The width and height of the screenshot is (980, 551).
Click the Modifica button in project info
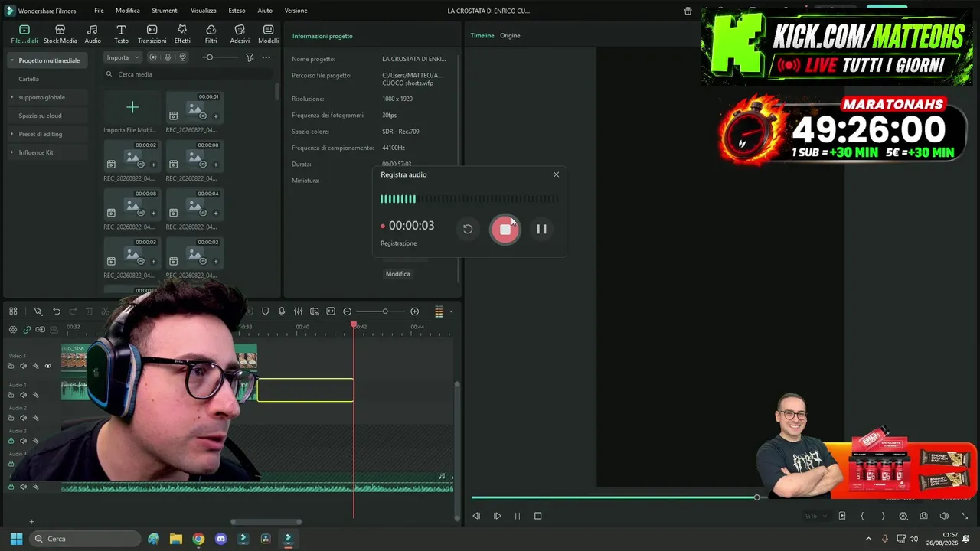pos(398,274)
